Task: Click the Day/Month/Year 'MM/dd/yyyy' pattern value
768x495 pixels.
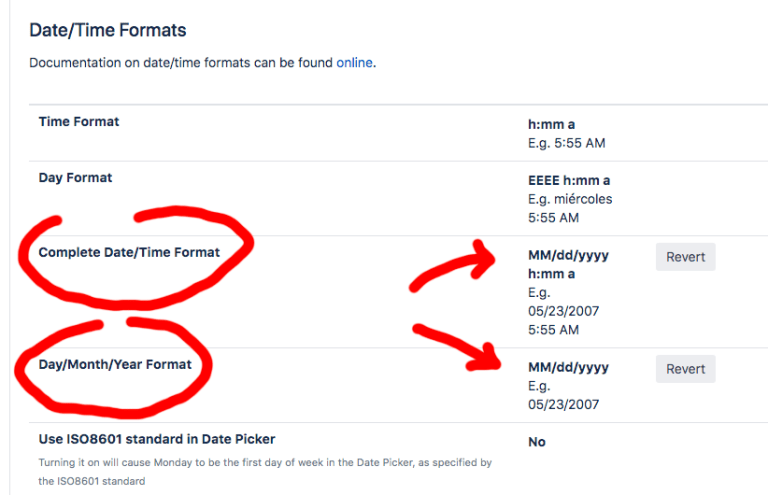Action: click(x=568, y=367)
